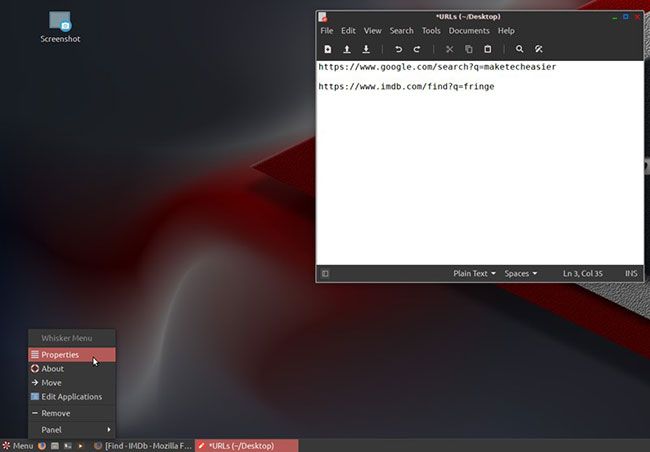
Task: Open the Help menu
Action: click(506, 31)
